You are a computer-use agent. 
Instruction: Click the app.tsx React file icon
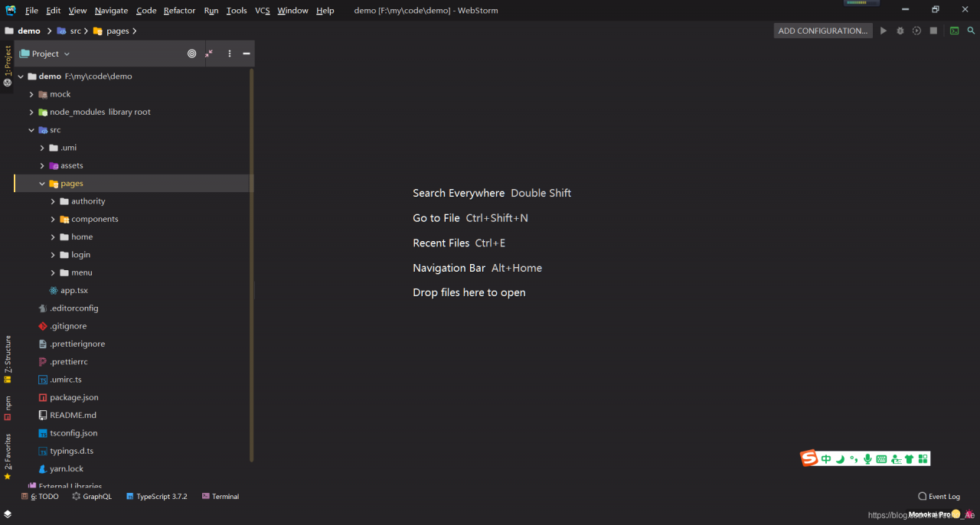click(x=54, y=291)
